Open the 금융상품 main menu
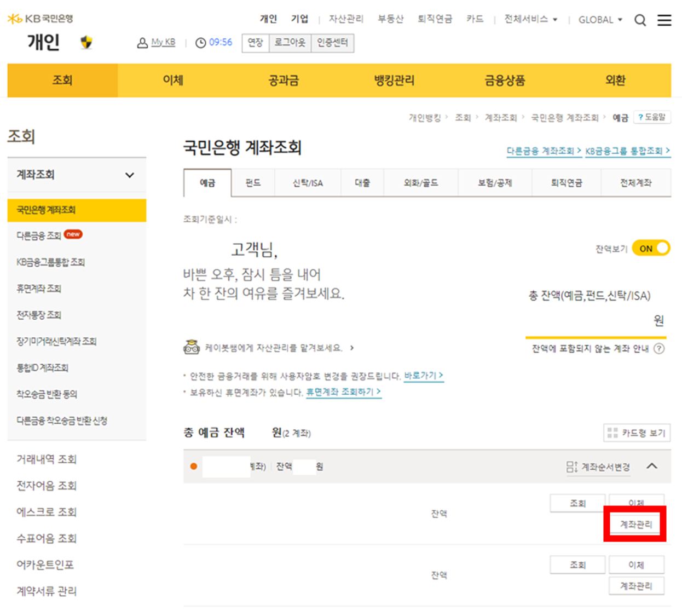Image resolution: width=682 pixels, height=616 pixels. (505, 80)
